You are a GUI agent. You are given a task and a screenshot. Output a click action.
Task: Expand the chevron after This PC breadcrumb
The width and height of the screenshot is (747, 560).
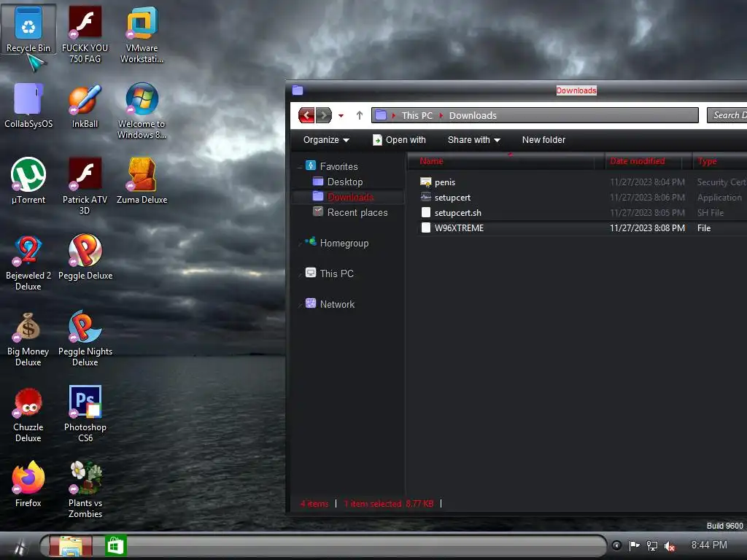441,116
